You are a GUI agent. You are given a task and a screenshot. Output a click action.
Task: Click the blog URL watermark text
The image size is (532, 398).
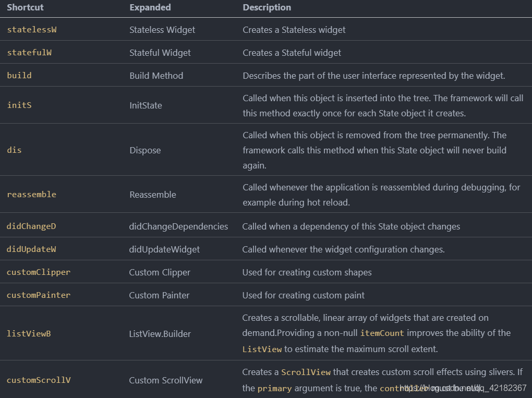464,388
